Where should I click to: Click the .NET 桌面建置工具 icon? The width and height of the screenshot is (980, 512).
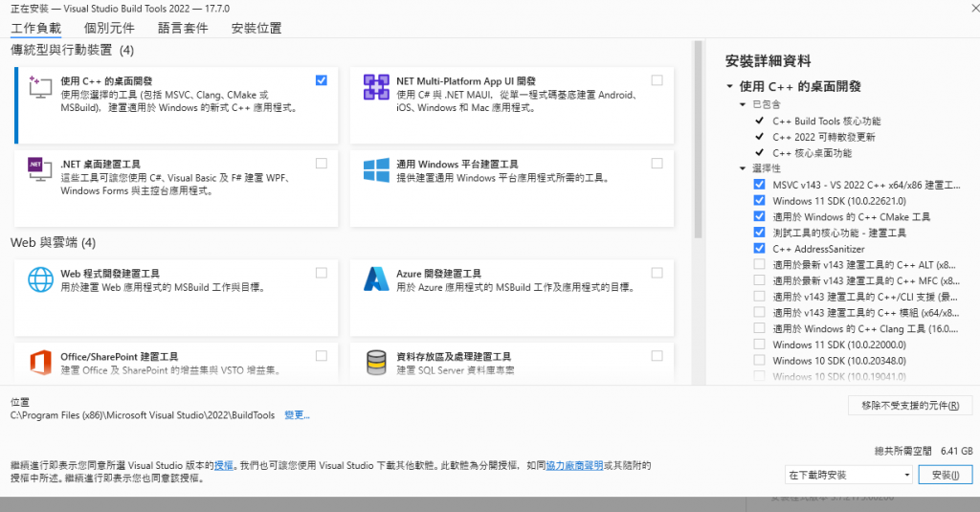(x=40, y=170)
